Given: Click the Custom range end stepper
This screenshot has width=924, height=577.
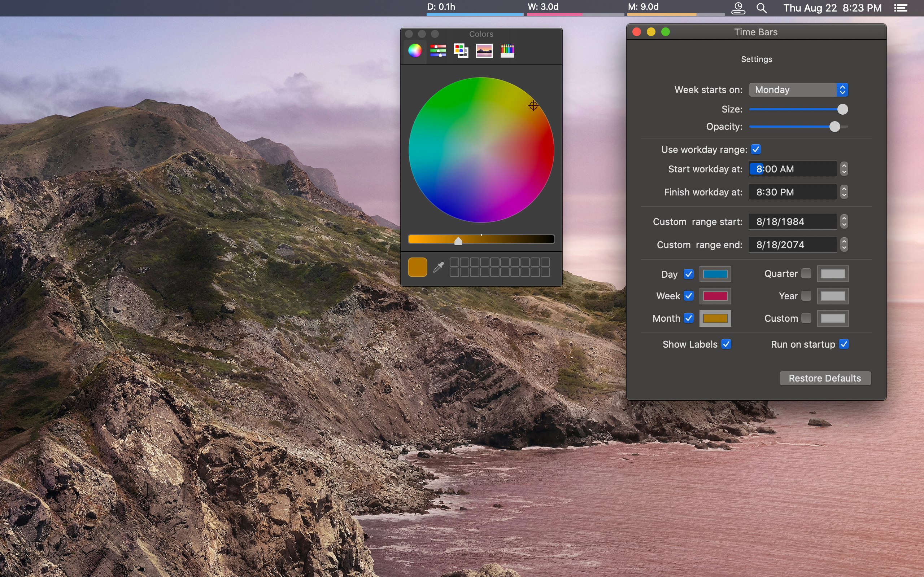Looking at the screenshot, I should pyautogui.click(x=844, y=245).
